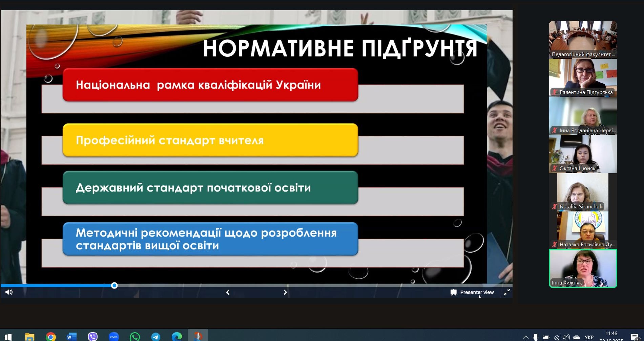Expand hidden system tray icons
644x341 pixels.
point(525,337)
